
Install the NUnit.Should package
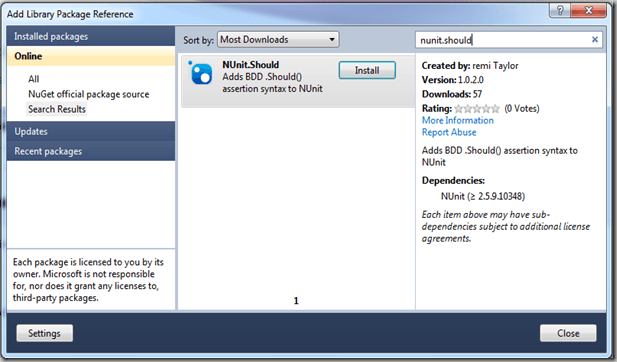pyautogui.click(x=367, y=70)
